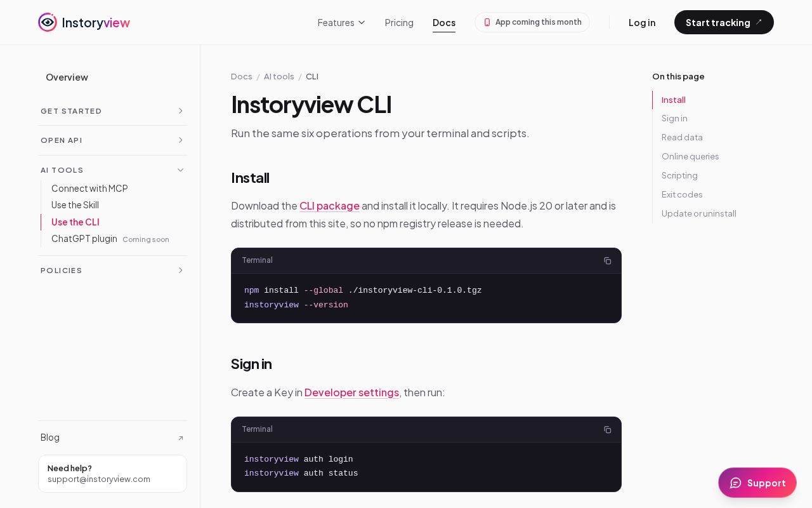Click the support@instoryview.com email
The width and height of the screenshot is (812, 508).
pos(99,479)
